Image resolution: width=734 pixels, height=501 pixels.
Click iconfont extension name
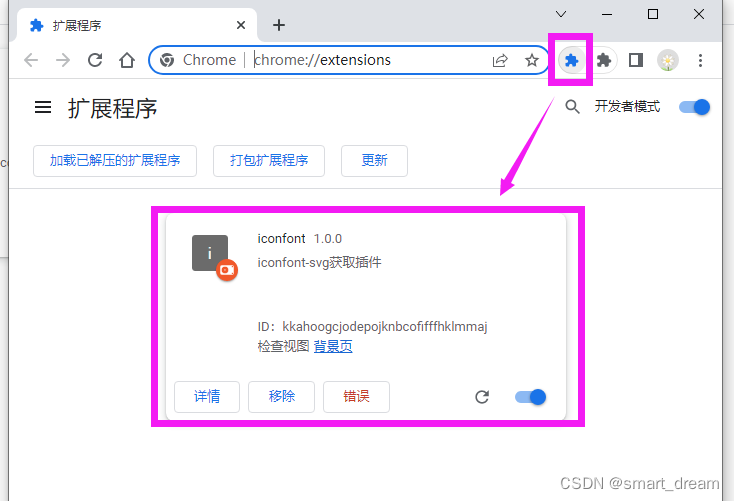pos(281,238)
